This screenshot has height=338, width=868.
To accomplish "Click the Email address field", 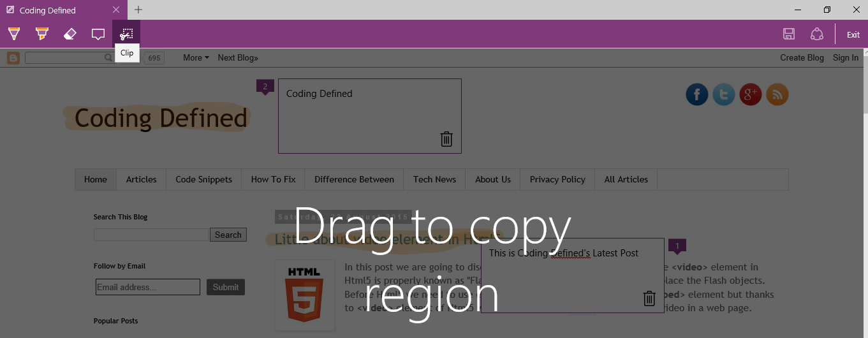I will click(148, 287).
